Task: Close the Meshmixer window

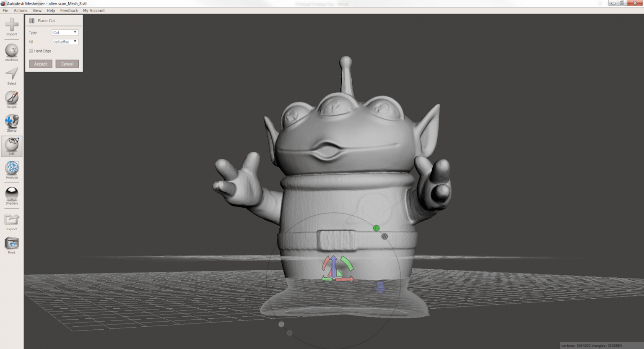Action: 635,3
